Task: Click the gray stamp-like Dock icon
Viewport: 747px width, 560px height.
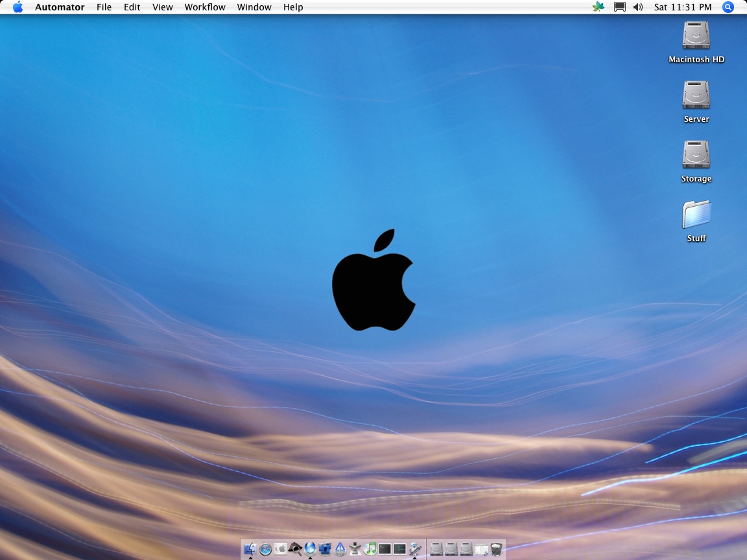Action: tap(355, 549)
